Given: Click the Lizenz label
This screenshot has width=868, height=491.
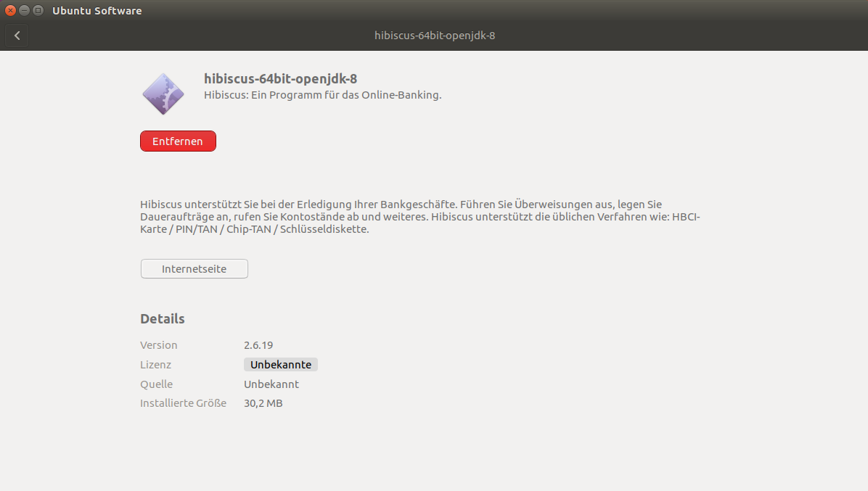Looking at the screenshot, I should click(155, 364).
